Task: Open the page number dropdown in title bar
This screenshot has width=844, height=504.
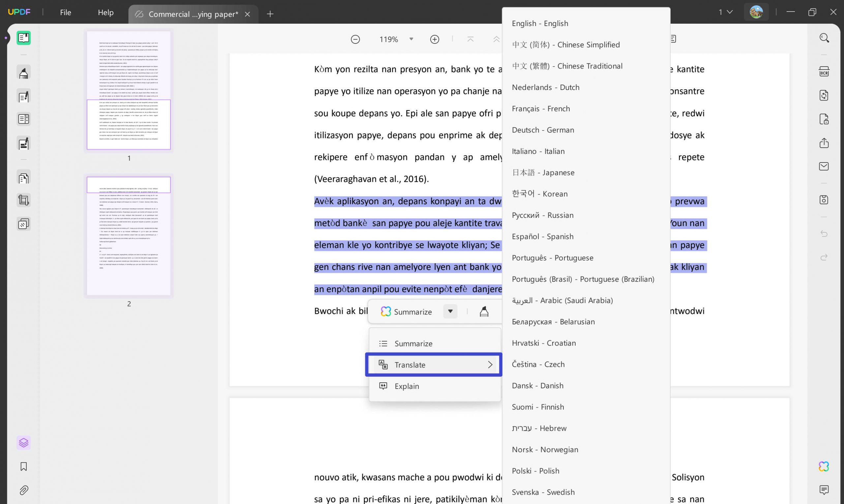Action: [725, 12]
